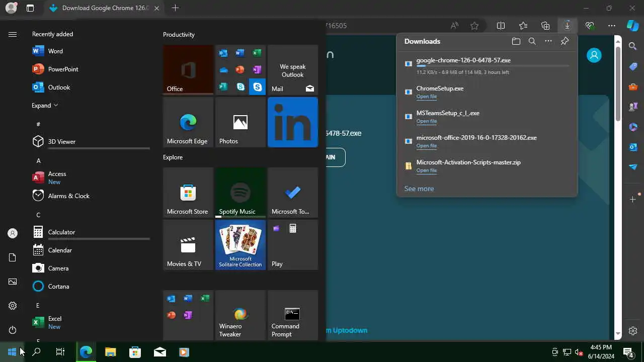Open Edge Settings and more menu
Viewport: 644px width, 362px height.
pyautogui.click(x=612, y=26)
